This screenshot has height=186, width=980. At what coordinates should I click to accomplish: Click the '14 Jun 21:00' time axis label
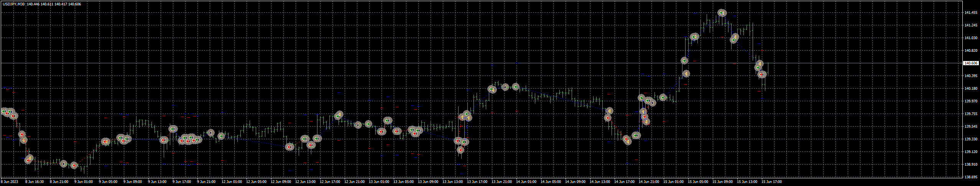[649, 182]
